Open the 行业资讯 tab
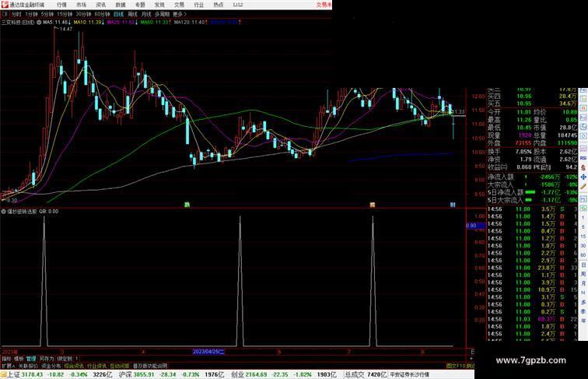The height and width of the screenshot is (379, 588). pyautogui.click(x=96, y=366)
